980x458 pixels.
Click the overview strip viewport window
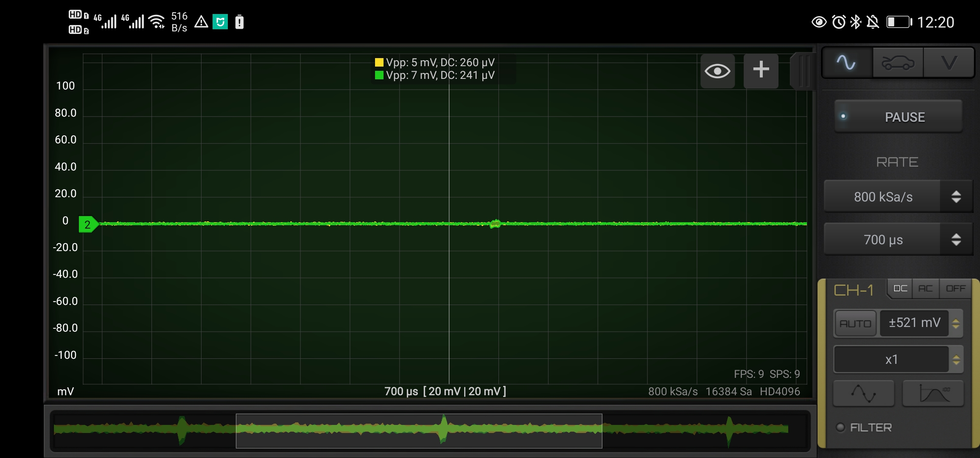(419, 431)
